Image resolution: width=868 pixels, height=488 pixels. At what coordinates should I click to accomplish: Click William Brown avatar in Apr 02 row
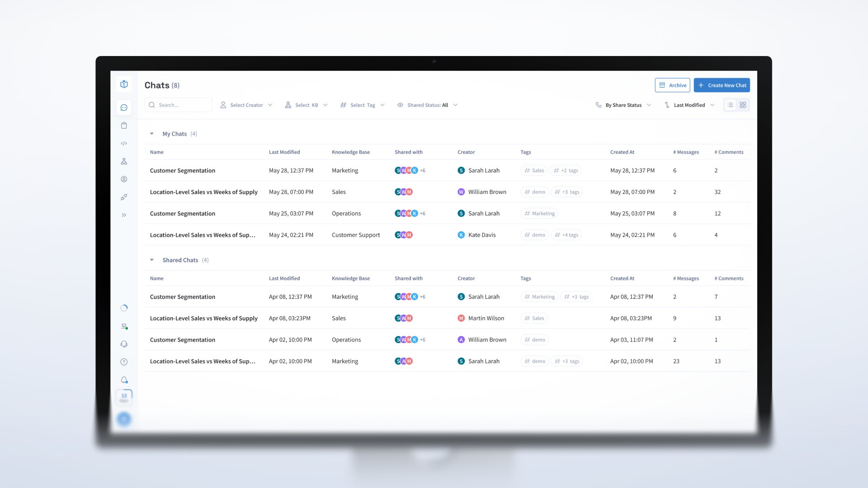(x=461, y=340)
